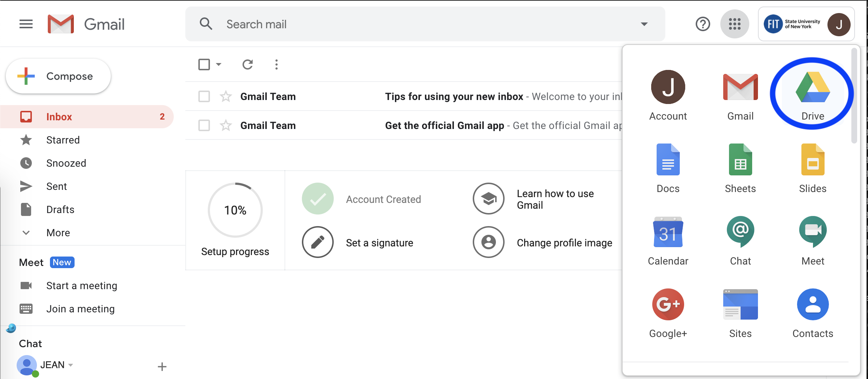This screenshot has height=379, width=868.
Task: Toggle the Google apps grid icon
Action: 734,24
